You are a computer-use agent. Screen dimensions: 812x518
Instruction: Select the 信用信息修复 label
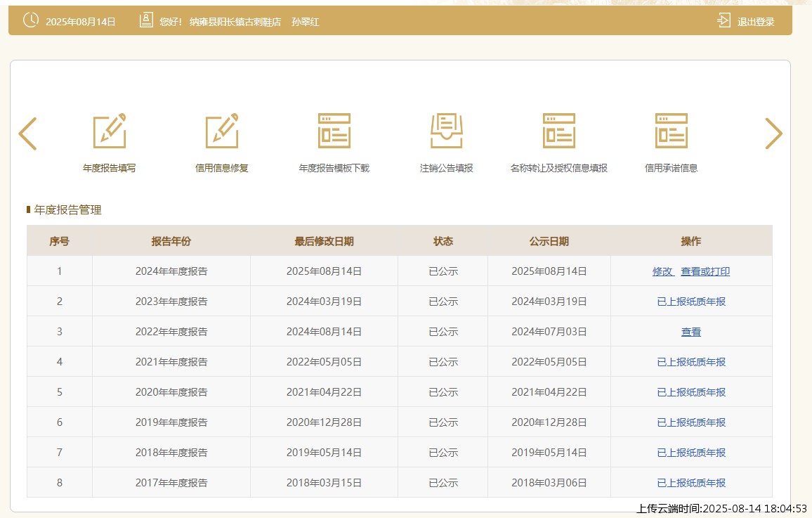[222, 168]
